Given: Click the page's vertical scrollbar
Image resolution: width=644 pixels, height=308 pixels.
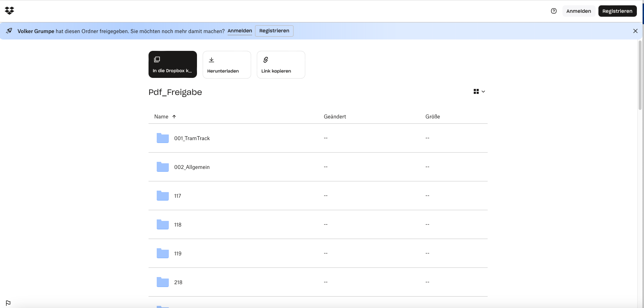Looking at the screenshot, I should tap(640, 75).
